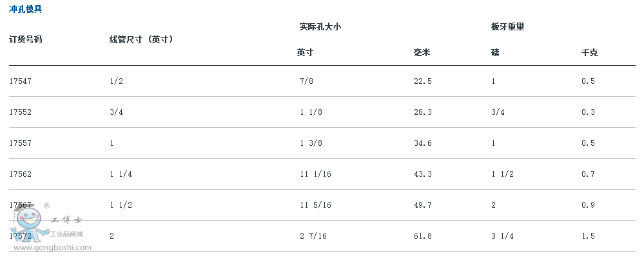
Task: Select the 冲孔模具 heading text
Action: pos(26,9)
